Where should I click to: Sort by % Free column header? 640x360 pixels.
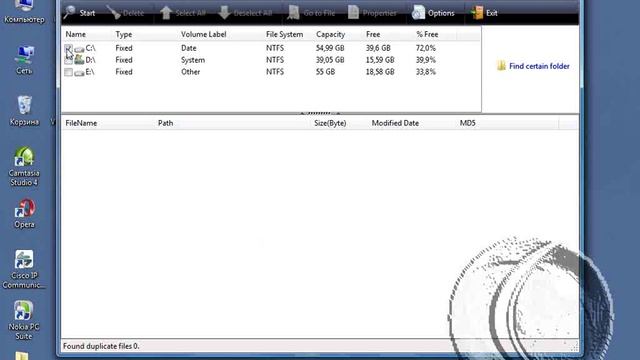(x=427, y=34)
